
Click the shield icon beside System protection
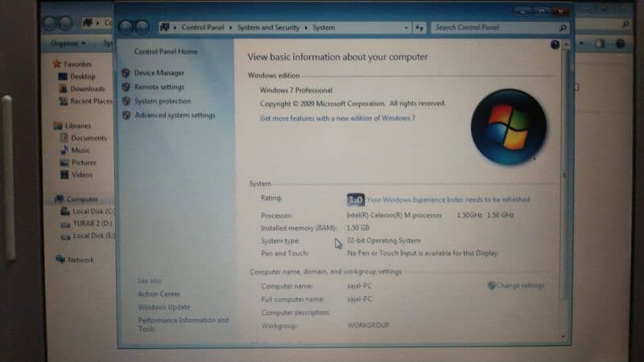coord(126,101)
